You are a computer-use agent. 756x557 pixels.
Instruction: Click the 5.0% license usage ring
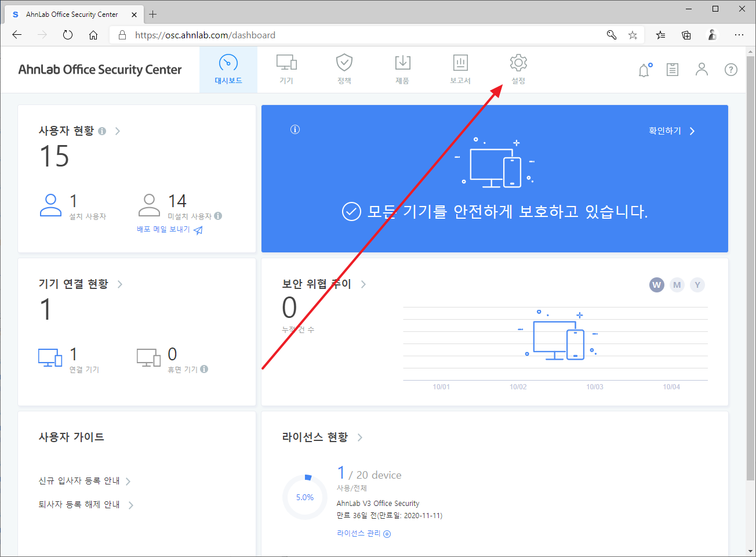click(305, 497)
